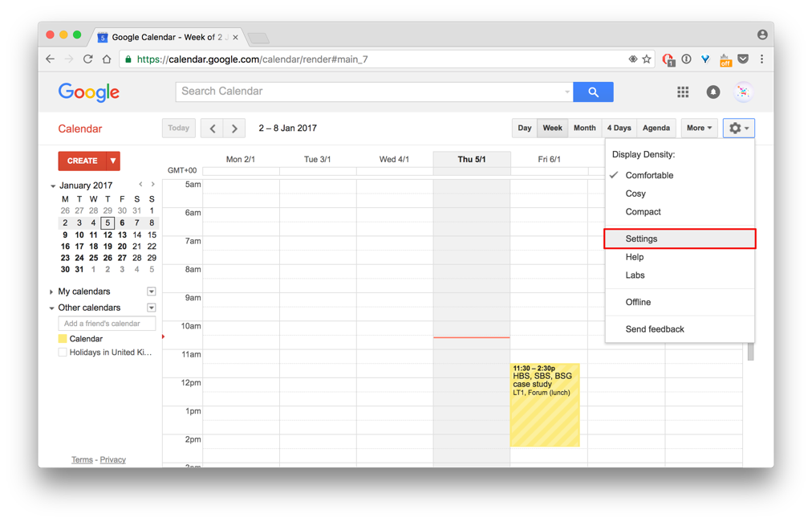The width and height of the screenshot is (812, 522).
Task: Switch to Agenda view
Action: click(656, 128)
